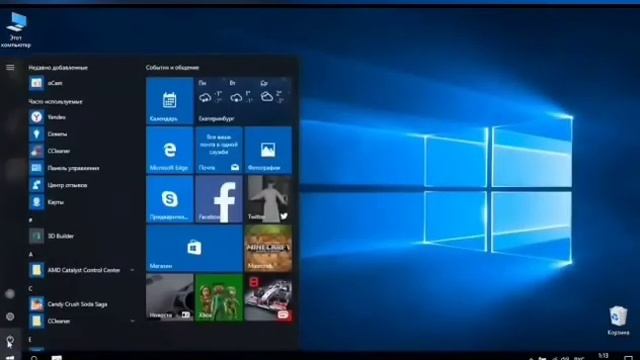
Task: Click the 'Недавно добавленные' heading
Action: tap(58, 68)
